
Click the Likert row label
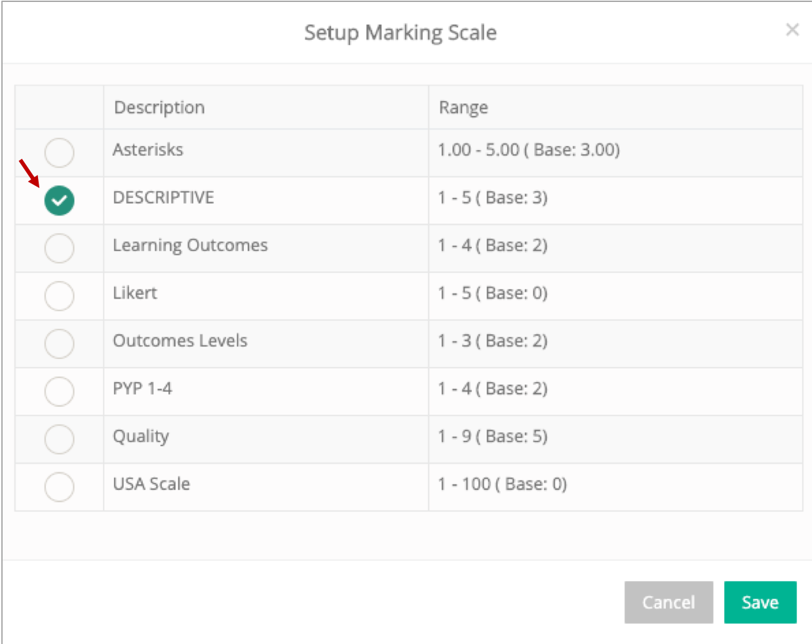click(135, 293)
